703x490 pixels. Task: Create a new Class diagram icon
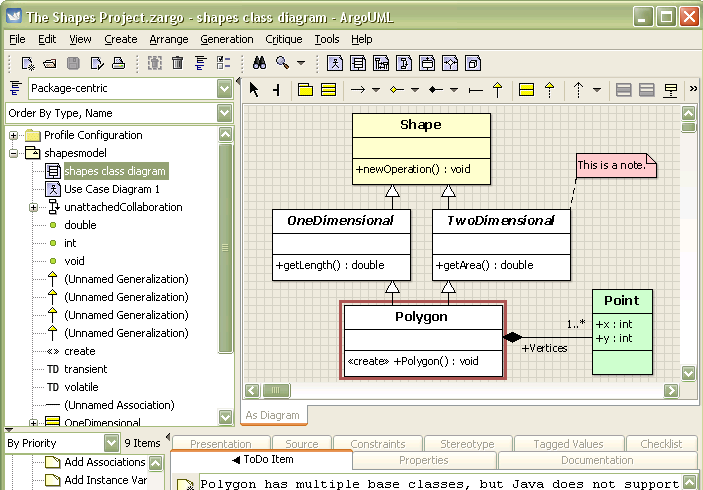click(x=358, y=63)
